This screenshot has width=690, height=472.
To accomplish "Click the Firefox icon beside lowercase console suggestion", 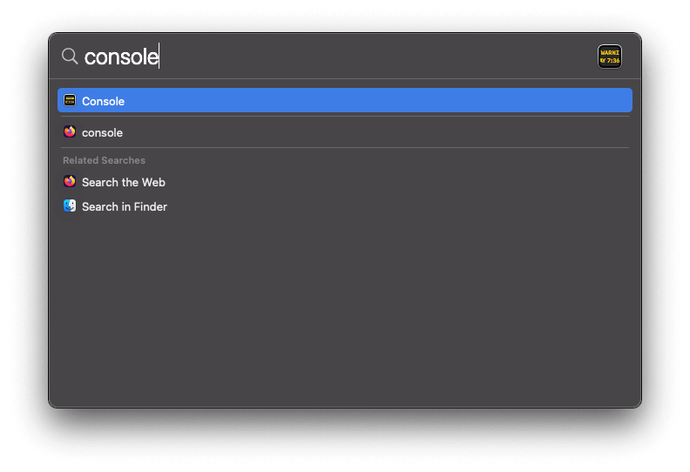I will pyautogui.click(x=70, y=132).
